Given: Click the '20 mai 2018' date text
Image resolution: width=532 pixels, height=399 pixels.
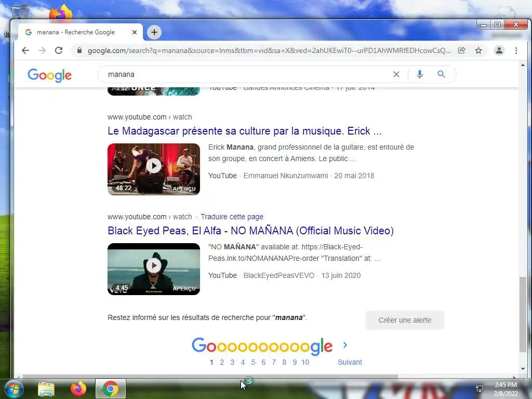Looking at the screenshot, I should (354, 176).
